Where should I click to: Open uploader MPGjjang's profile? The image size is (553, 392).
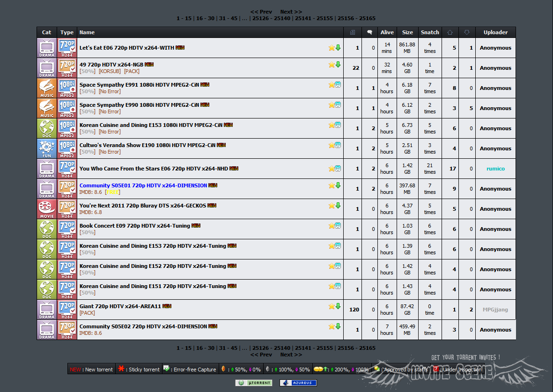click(x=495, y=310)
